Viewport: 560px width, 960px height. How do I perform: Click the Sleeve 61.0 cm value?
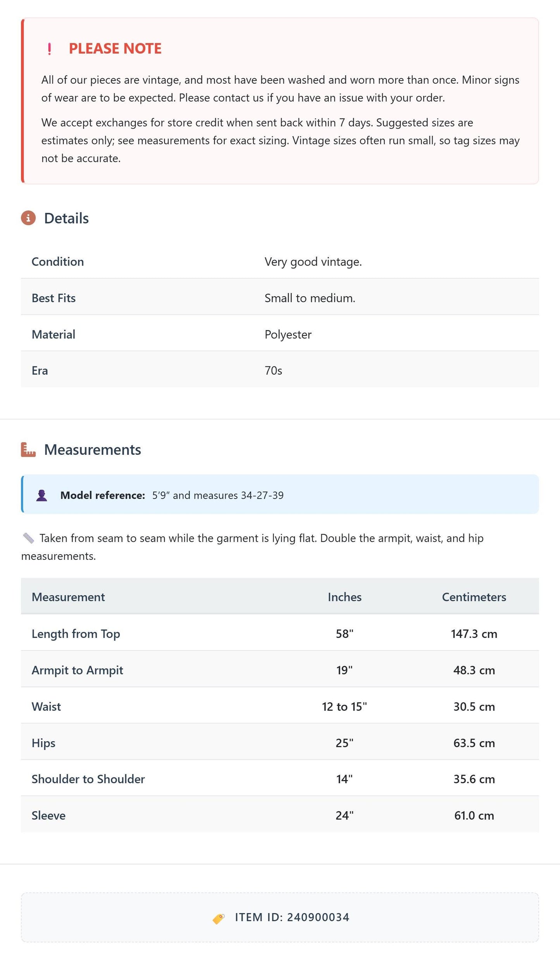pos(474,815)
